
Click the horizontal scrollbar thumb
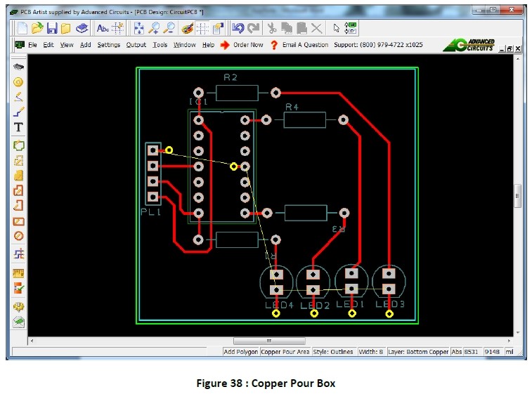[268, 341]
